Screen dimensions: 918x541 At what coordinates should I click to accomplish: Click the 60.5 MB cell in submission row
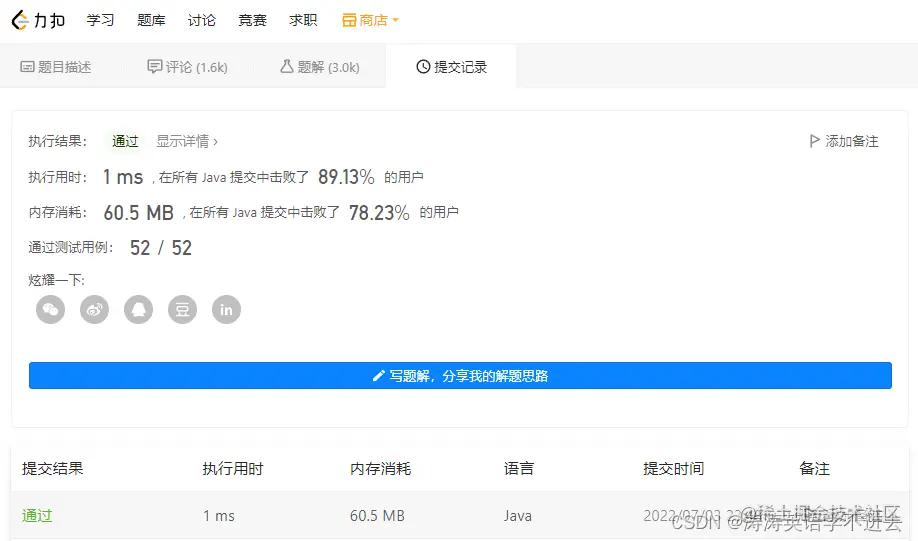pos(377,515)
